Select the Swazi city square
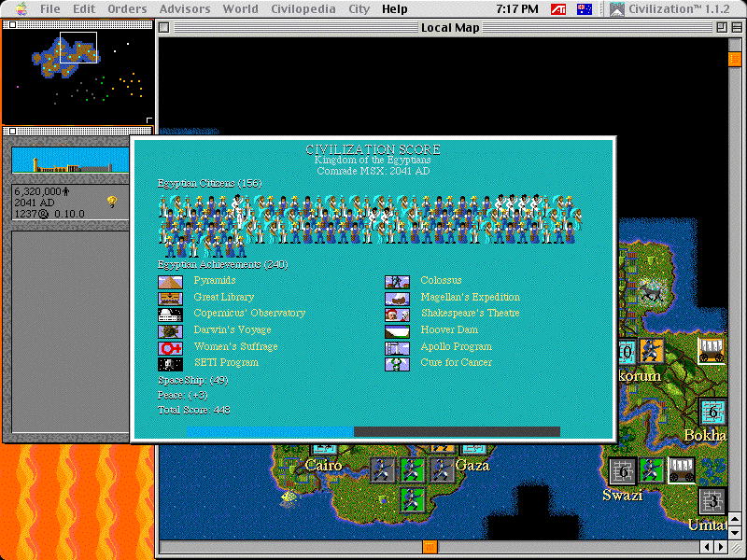The width and height of the screenshot is (747, 560). coord(622,471)
